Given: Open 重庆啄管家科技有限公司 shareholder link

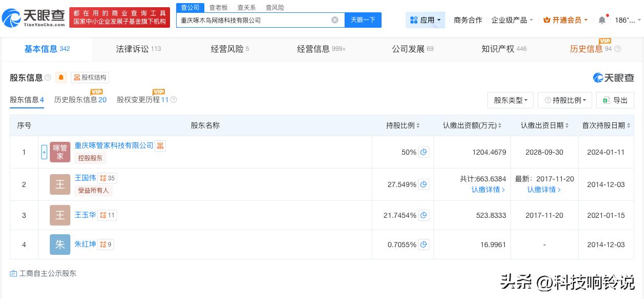Looking at the screenshot, I should click(x=114, y=145).
